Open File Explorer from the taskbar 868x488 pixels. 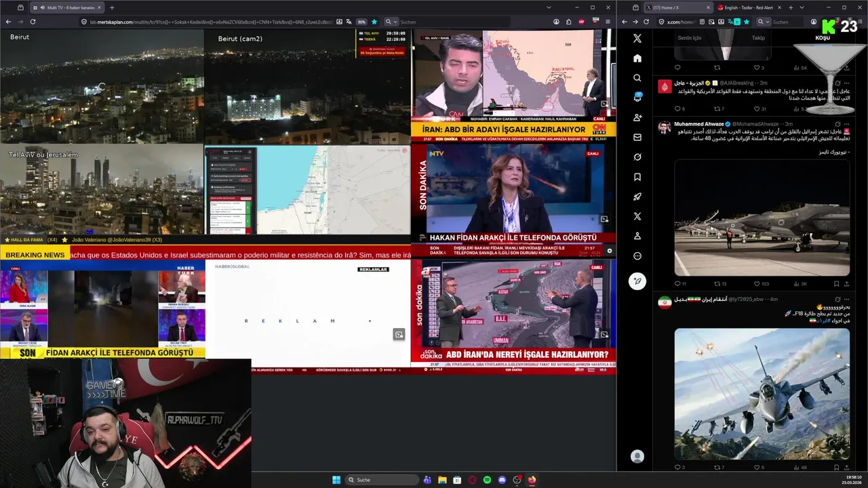pos(442,480)
